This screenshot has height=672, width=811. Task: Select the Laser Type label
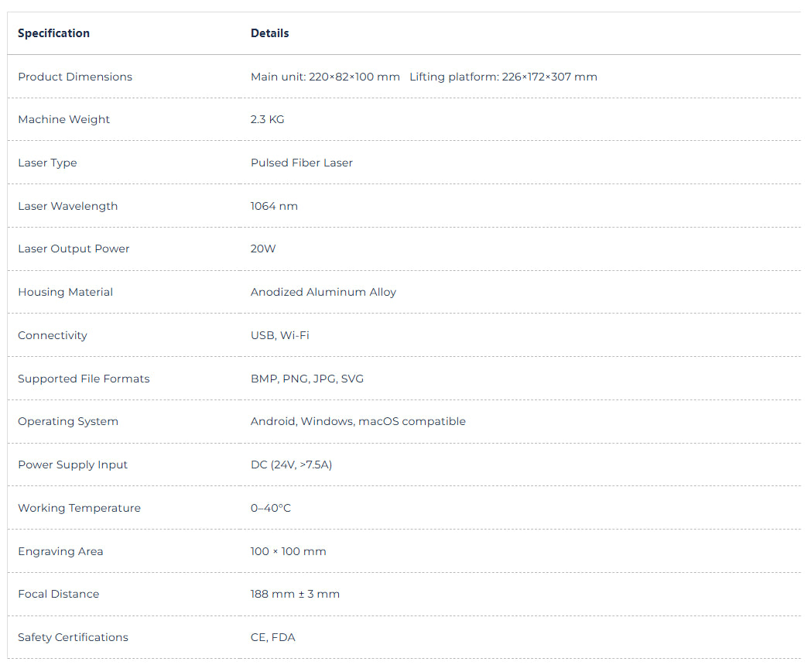click(x=47, y=163)
